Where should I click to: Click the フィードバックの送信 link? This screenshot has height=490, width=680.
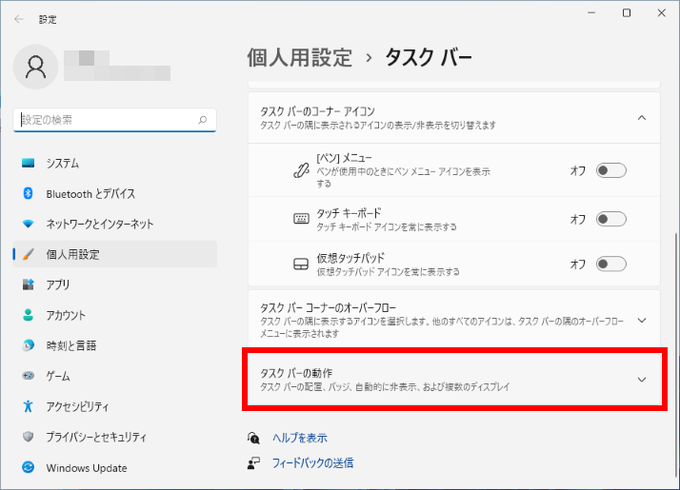312,463
